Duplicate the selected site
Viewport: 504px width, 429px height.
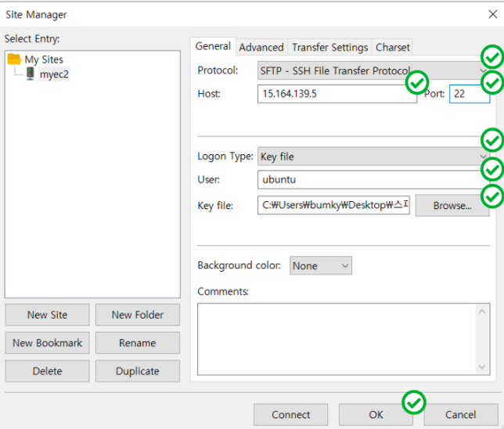138,371
